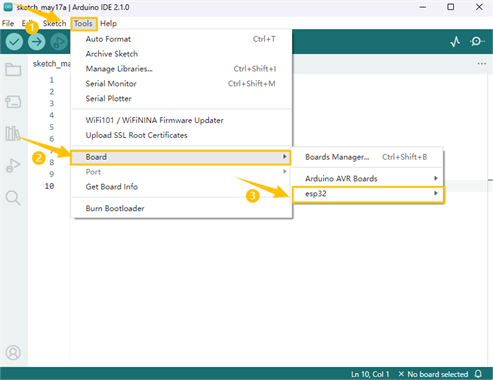
Task: Choose Archive Sketch menu entry
Action: [182, 54]
